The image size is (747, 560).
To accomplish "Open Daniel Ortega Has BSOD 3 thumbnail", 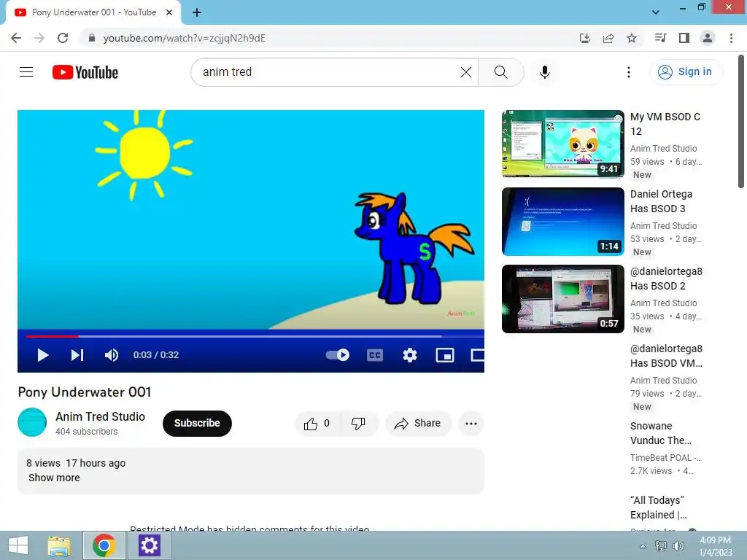I will (562, 222).
